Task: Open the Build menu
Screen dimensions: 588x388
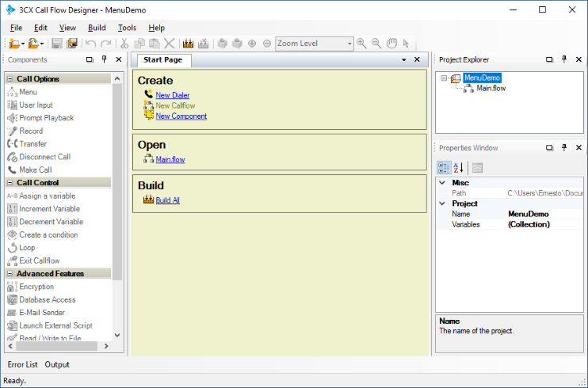Action: [x=97, y=28]
